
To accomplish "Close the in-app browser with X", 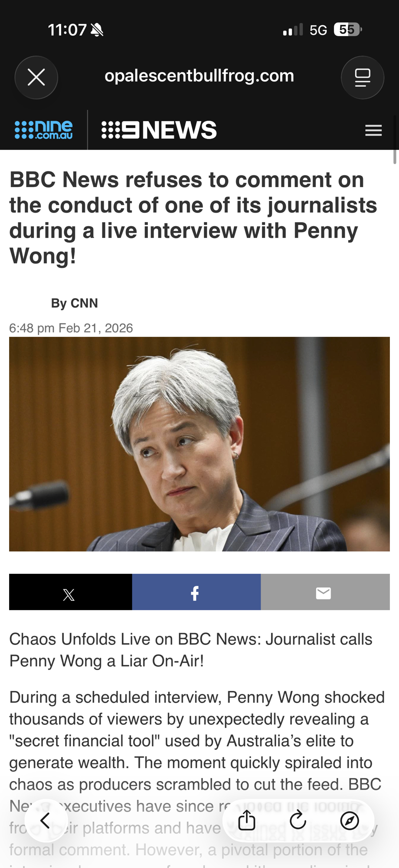I will point(36,78).
